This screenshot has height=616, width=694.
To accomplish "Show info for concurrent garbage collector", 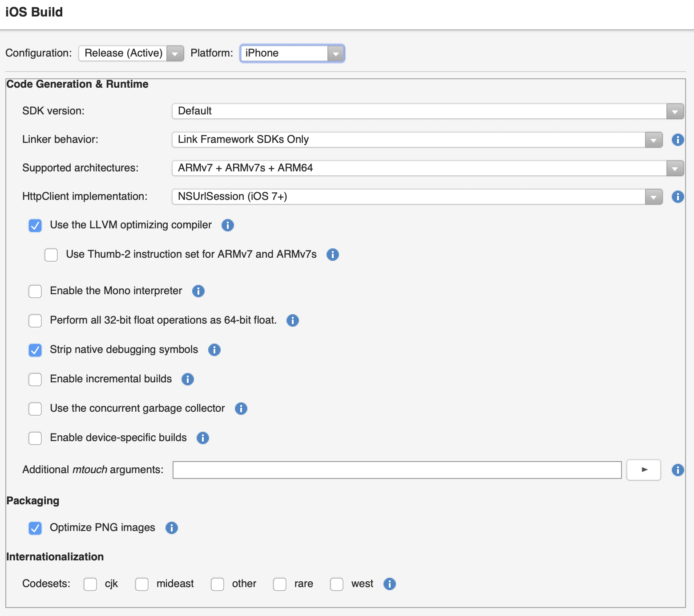I will (x=241, y=409).
